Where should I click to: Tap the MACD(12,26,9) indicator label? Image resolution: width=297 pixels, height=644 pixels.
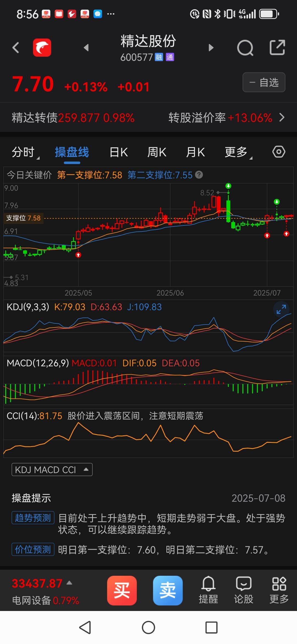point(38,363)
